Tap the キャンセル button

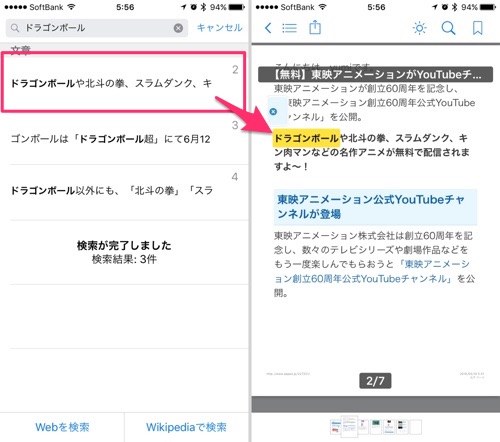219,28
